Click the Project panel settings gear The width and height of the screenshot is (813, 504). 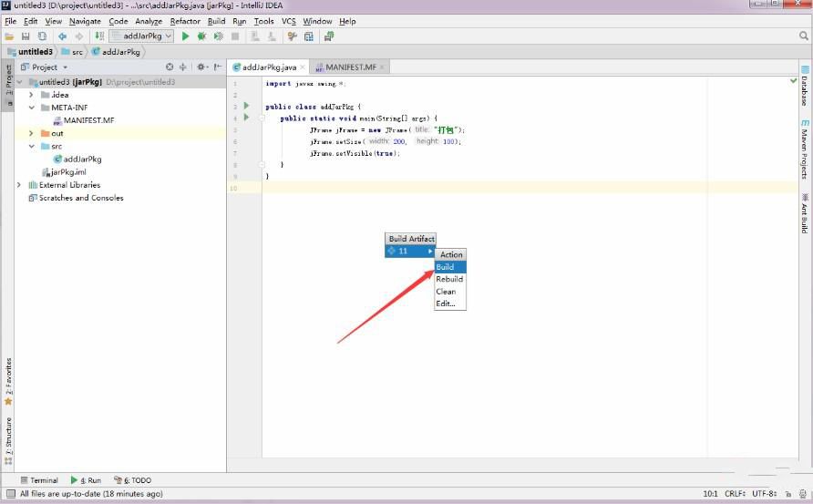pyautogui.click(x=201, y=67)
